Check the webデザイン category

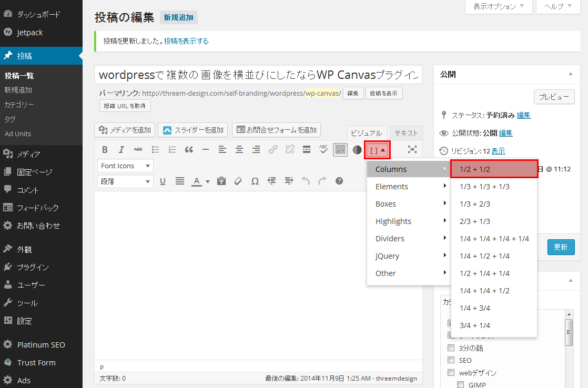point(451,372)
